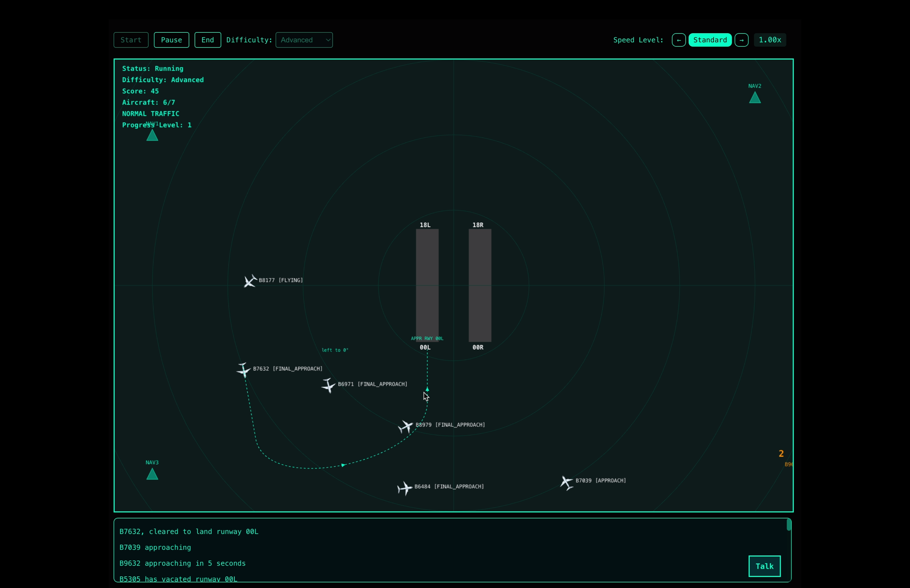
Task: Click the APPR RWY 00L label
Action: tap(427, 338)
